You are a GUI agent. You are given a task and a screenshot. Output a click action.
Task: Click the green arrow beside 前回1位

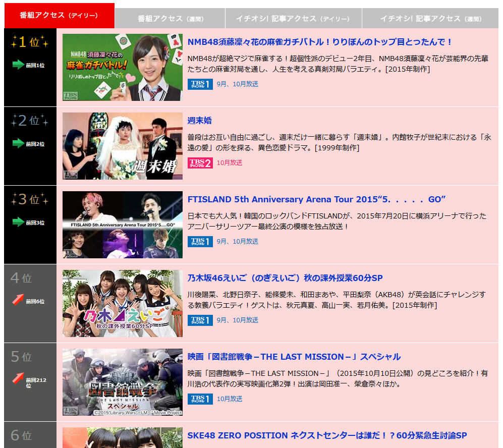(x=18, y=65)
